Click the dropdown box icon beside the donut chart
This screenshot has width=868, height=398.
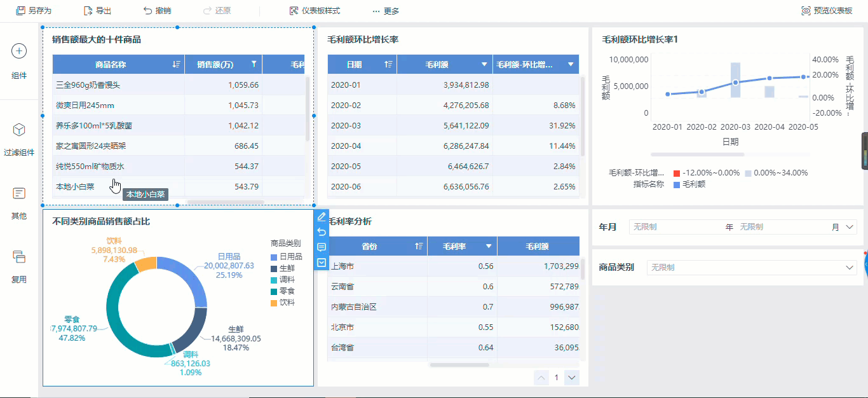322,262
